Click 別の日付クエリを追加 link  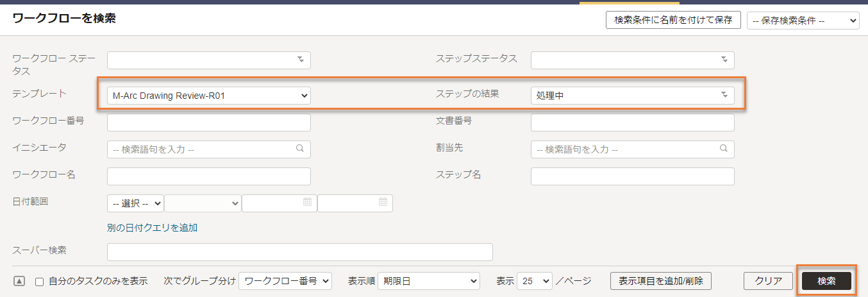tap(153, 228)
